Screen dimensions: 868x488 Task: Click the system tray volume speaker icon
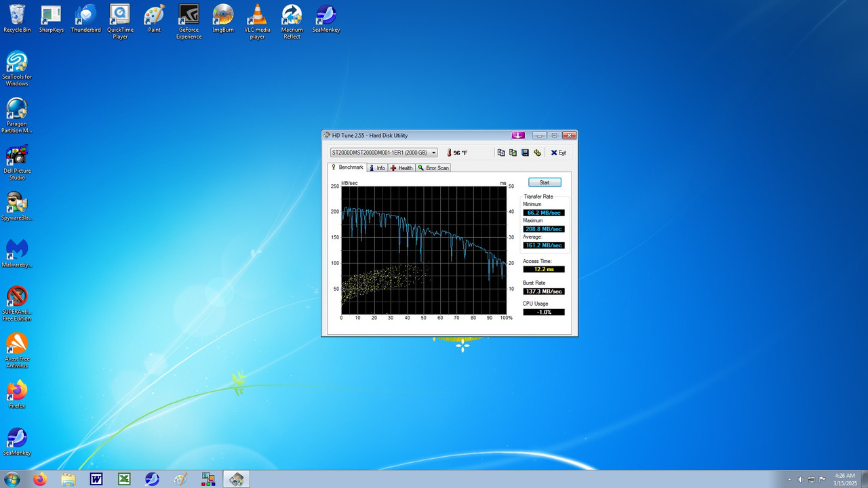(x=801, y=479)
